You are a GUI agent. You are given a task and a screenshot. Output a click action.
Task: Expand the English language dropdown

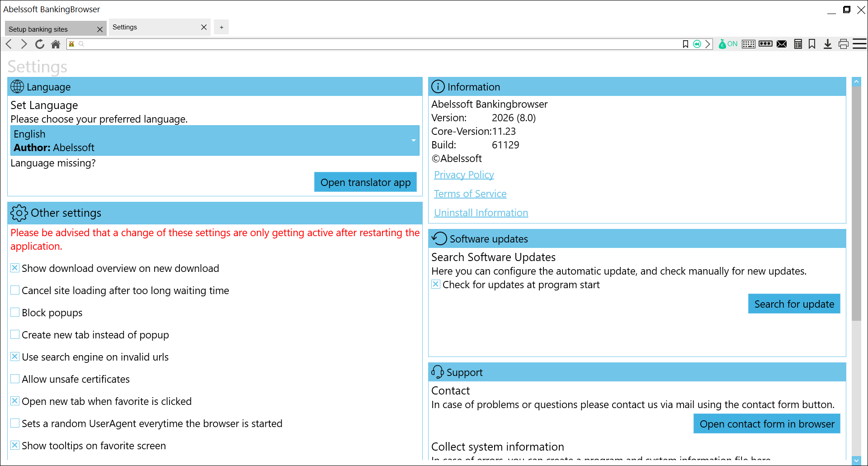click(x=215, y=141)
